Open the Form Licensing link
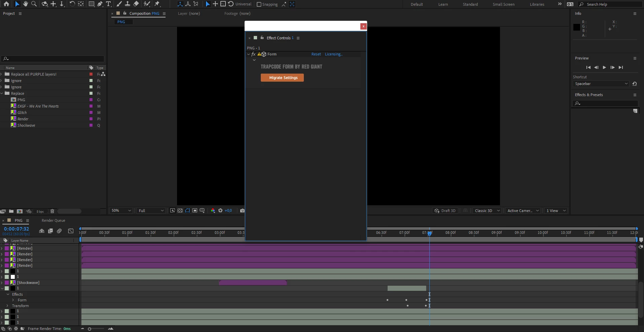644x332 pixels. 333,54
